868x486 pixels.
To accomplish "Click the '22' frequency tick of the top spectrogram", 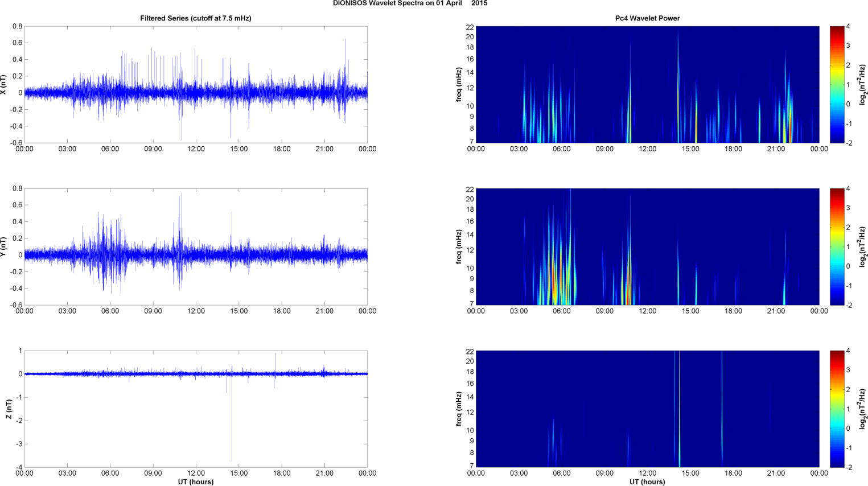I will pyautogui.click(x=470, y=27).
